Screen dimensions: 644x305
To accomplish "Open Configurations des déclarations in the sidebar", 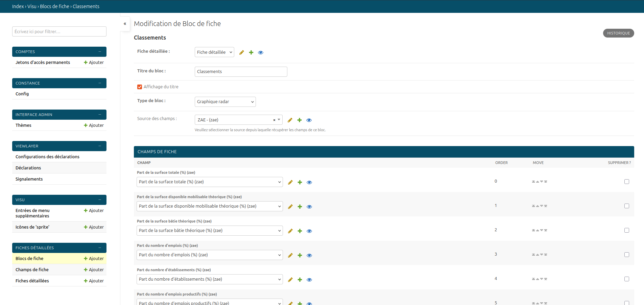I will [x=47, y=157].
